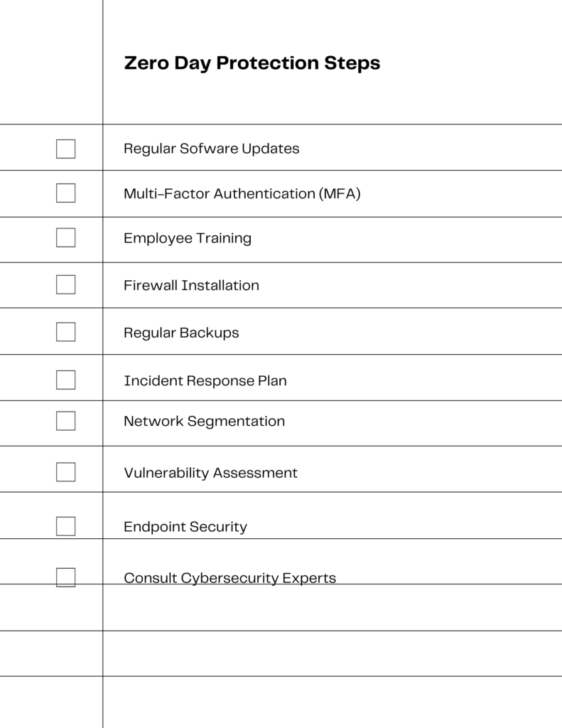Click the Multi-Factor Authentication (MFA) label
The height and width of the screenshot is (728, 562).
242,193
